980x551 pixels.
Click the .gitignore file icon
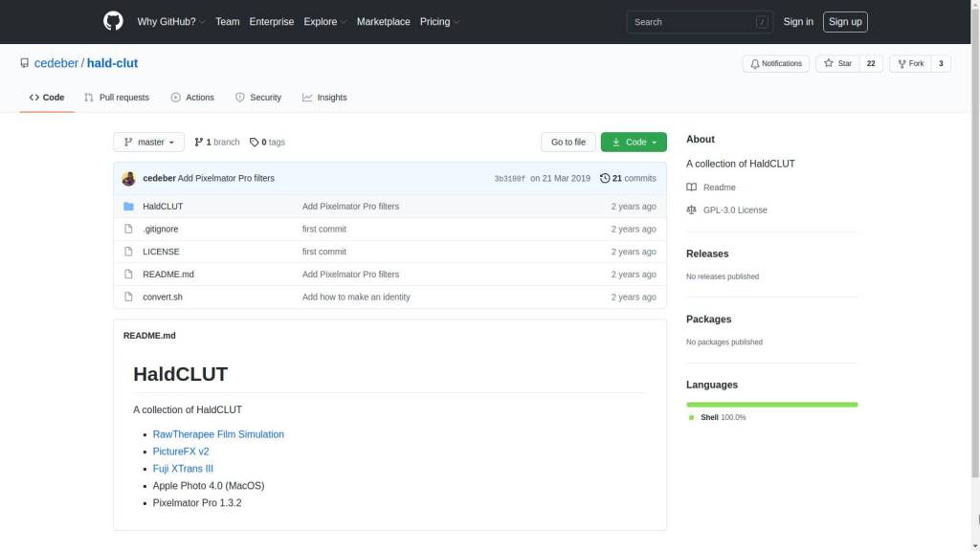(129, 229)
